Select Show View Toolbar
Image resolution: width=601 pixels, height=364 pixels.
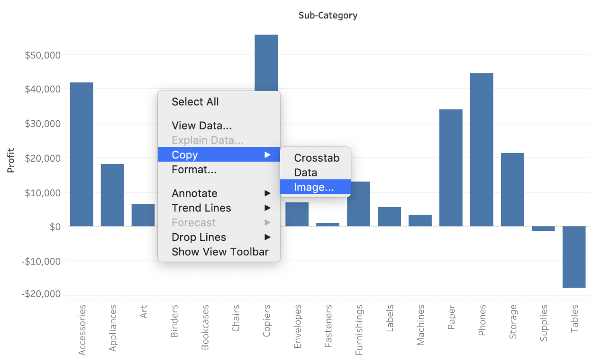click(x=220, y=252)
